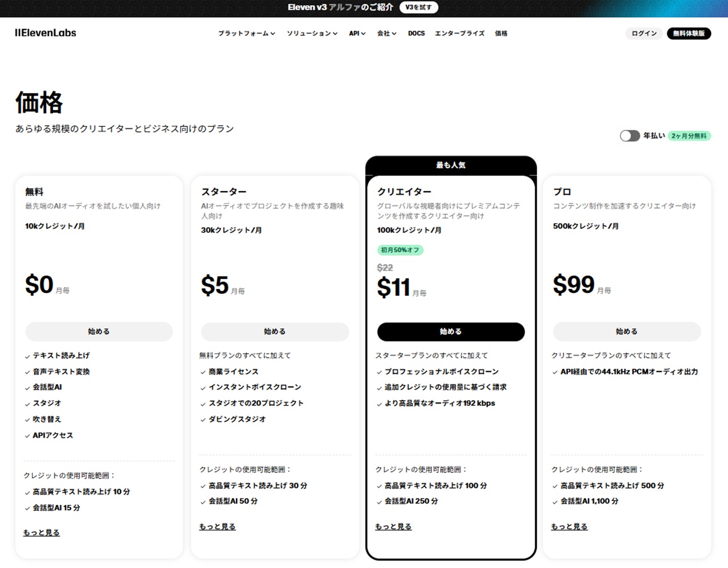Image resolution: width=728 pixels, height=568 pixels.
Task: Expand the ソリューション dropdown menu
Action: [312, 34]
